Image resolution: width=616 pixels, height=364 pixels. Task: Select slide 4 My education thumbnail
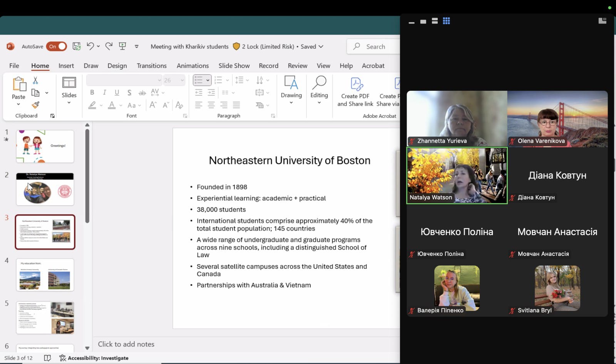click(x=45, y=275)
